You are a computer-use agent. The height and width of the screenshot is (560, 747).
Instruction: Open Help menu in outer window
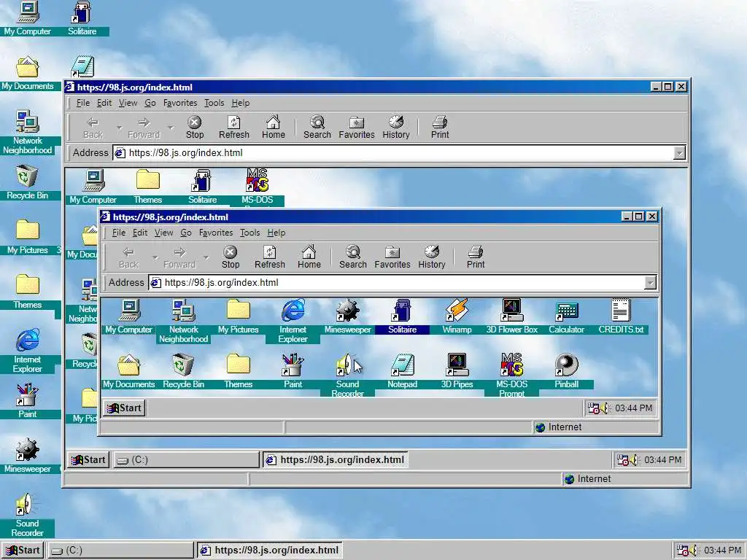(x=241, y=103)
